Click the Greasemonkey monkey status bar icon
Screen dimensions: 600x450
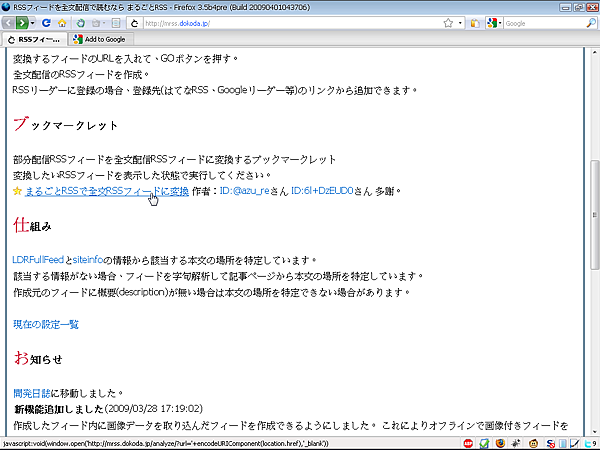click(x=533, y=443)
